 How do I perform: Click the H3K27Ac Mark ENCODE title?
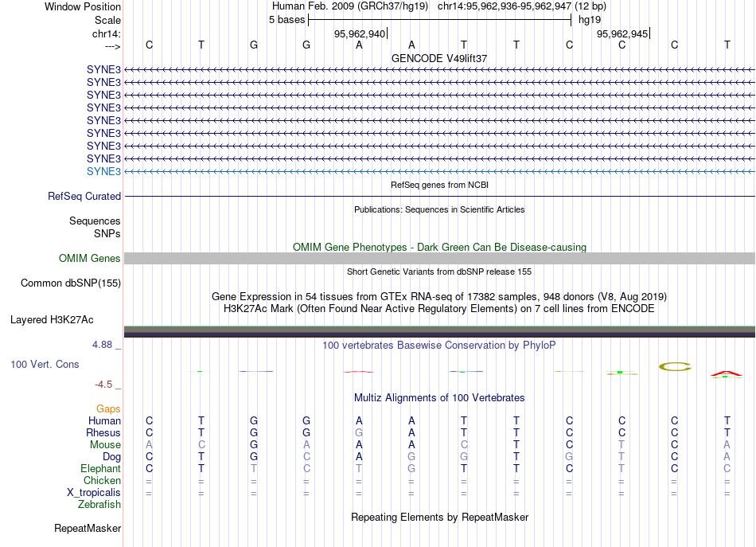point(439,309)
